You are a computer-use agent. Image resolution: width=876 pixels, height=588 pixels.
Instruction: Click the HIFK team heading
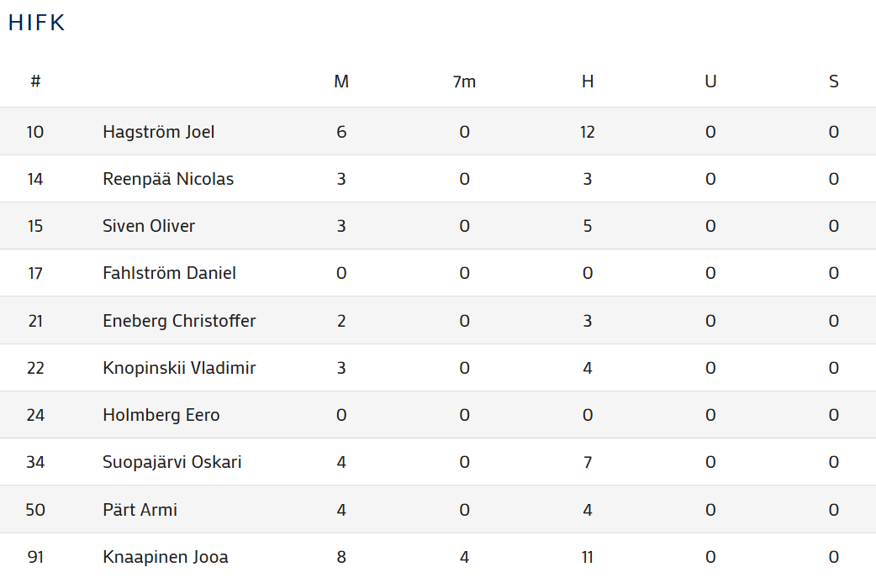36,24
